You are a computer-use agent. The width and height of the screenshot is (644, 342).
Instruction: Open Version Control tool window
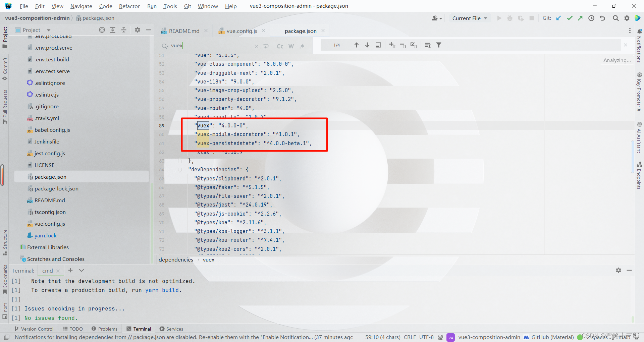pos(34,329)
